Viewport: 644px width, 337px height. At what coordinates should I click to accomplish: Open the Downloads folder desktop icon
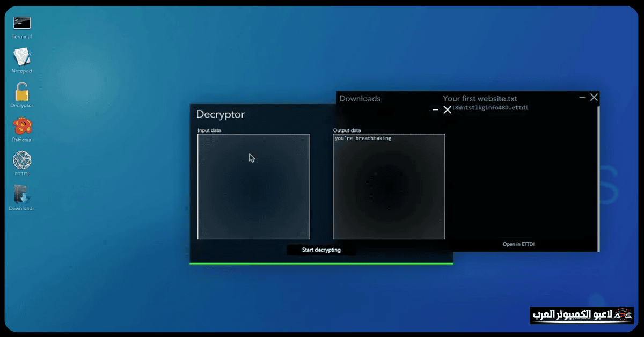coord(22,195)
